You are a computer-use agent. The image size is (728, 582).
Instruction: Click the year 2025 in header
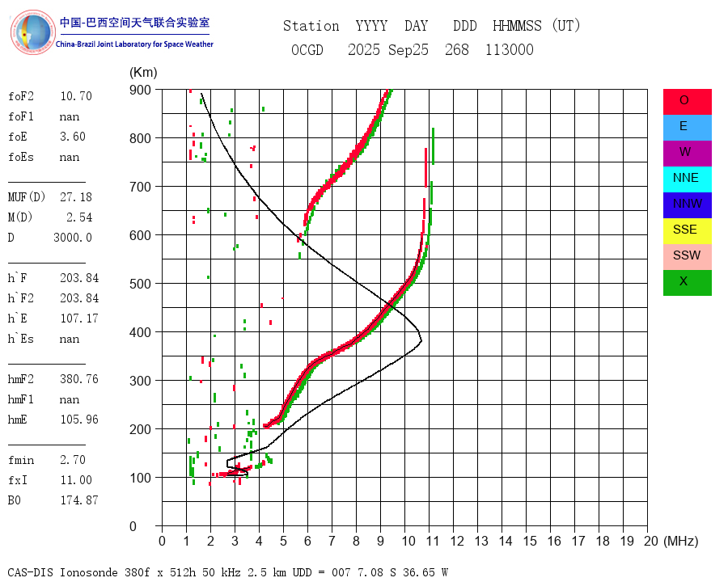pos(364,49)
